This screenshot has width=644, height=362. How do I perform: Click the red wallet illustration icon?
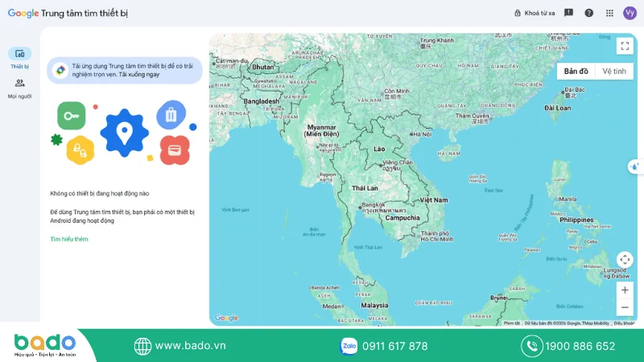coord(175,150)
